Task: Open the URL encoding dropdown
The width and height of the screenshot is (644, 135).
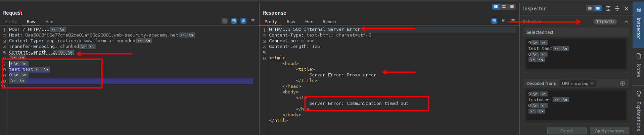Action: [578, 83]
